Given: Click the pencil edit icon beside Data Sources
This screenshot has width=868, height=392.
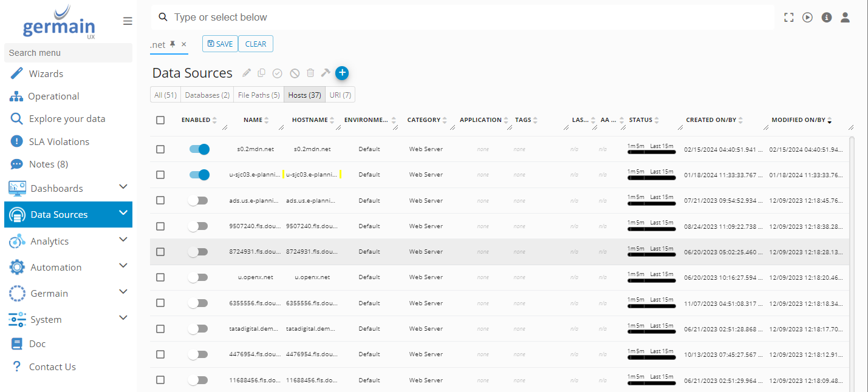Looking at the screenshot, I should (x=247, y=73).
